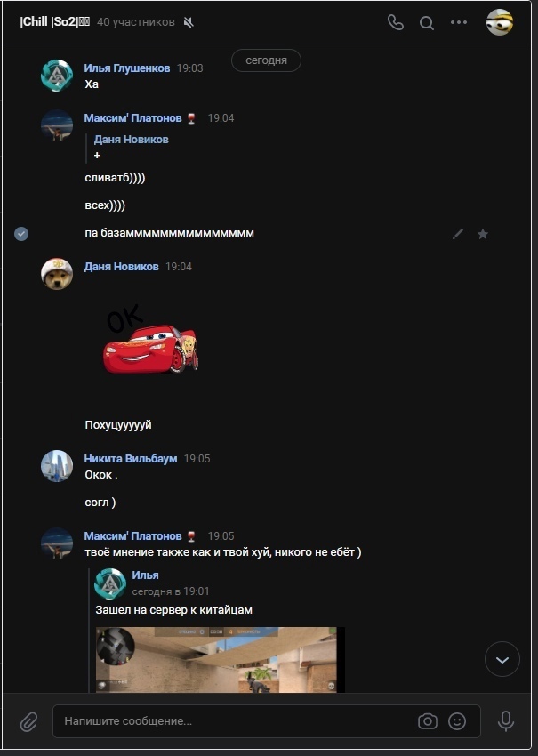538x756 pixels.
Task: Open the |Chill |So2| chat title
Action: click(x=54, y=22)
